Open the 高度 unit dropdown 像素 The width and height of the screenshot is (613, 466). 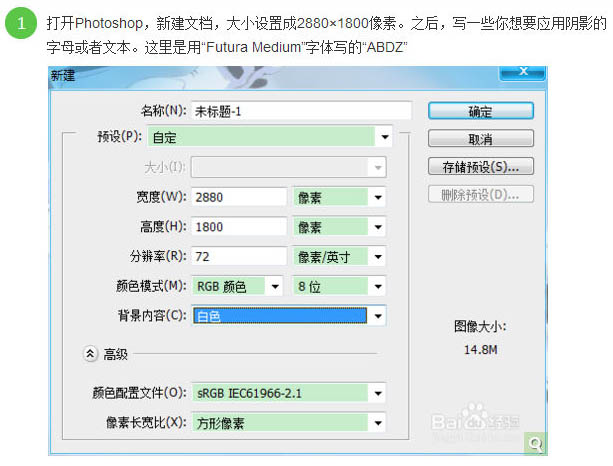click(339, 227)
